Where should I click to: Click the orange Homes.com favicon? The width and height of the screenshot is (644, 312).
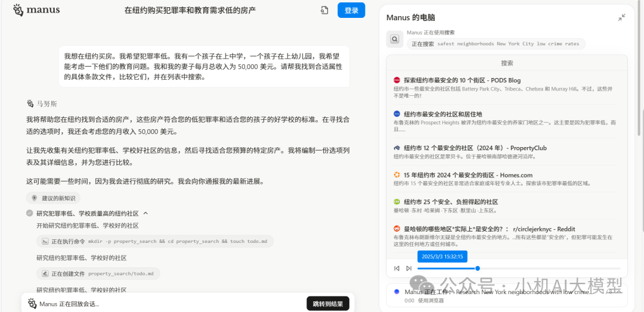397,174
